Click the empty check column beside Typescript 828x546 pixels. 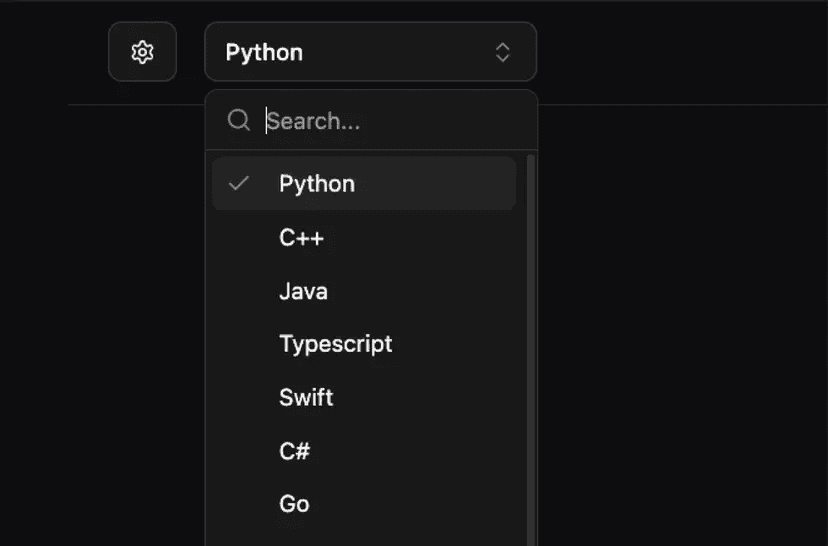click(x=239, y=344)
